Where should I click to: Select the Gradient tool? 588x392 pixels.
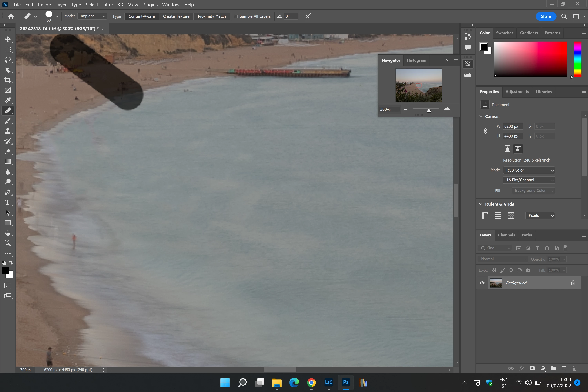tap(8, 162)
